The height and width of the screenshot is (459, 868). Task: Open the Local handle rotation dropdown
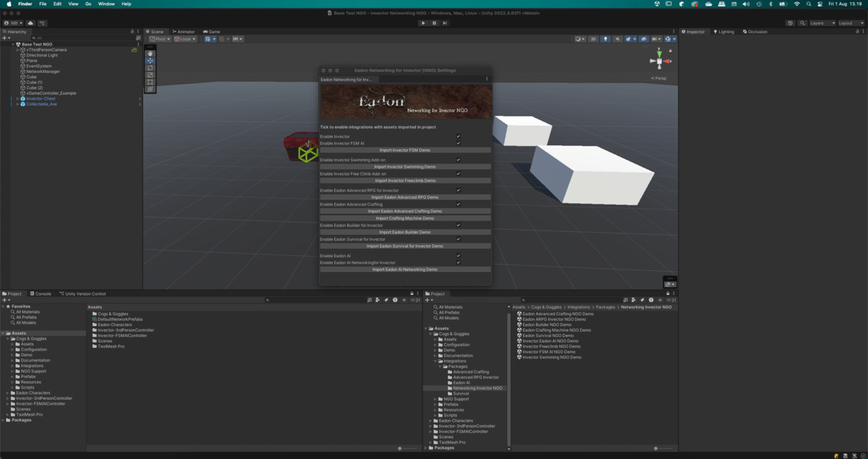pyautogui.click(x=186, y=39)
